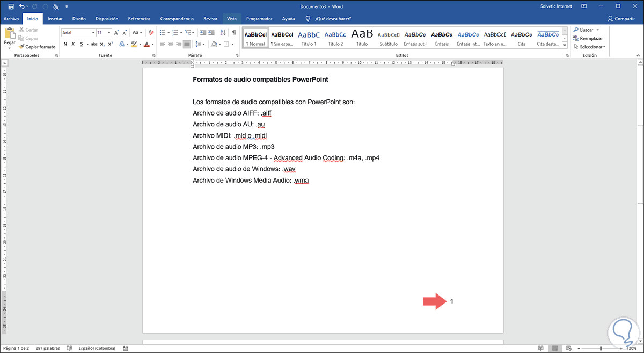Screen dimensions: 644x353
Task: Click the lightbulb tell-me icon
Action: 308,18
